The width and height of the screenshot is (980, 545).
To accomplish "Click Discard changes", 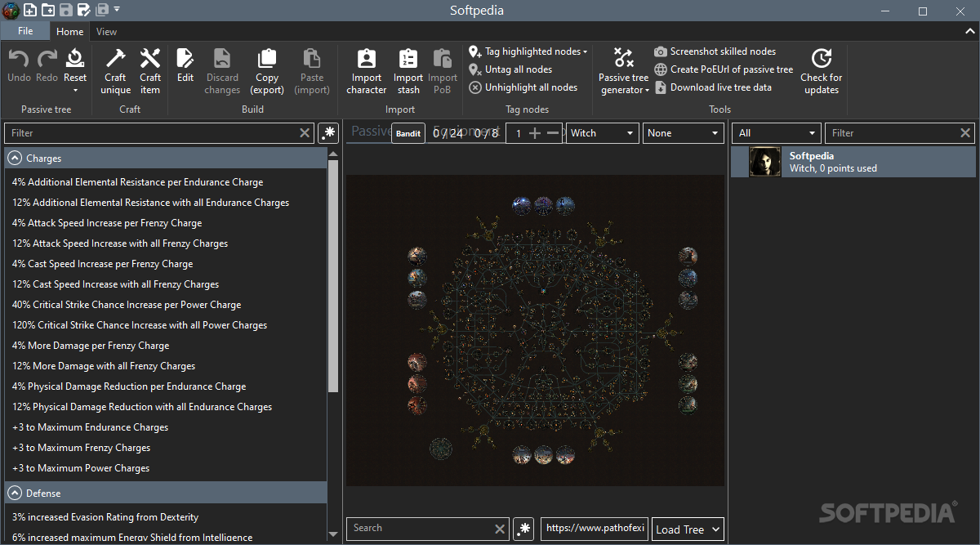I will click(222, 71).
